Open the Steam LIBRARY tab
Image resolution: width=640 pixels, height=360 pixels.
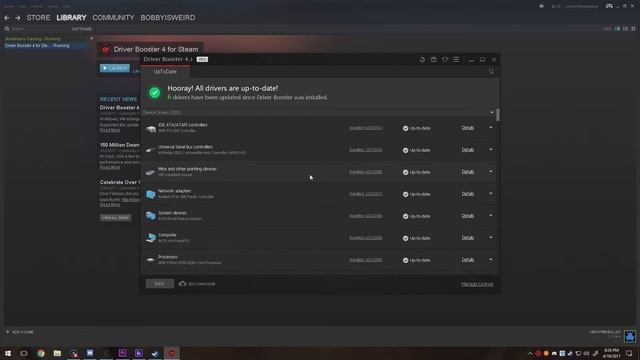71,18
